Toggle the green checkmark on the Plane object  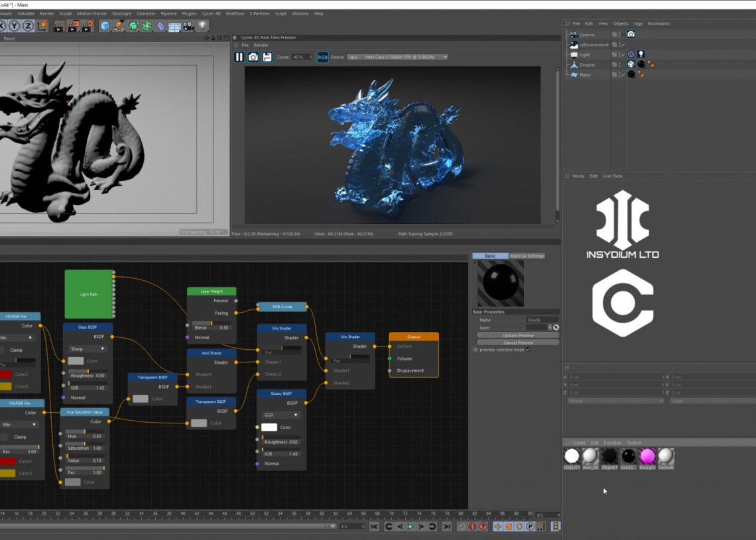[x=623, y=75]
